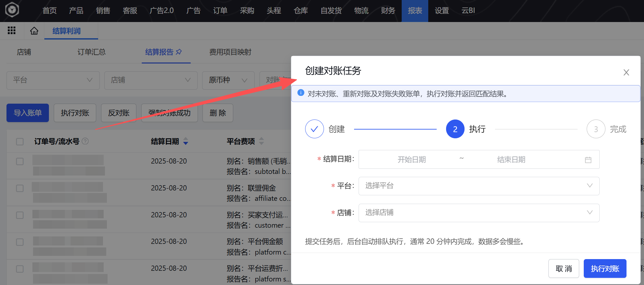
Task: Expand 选择店铺 dropdown in dialog
Action: (x=479, y=213)
